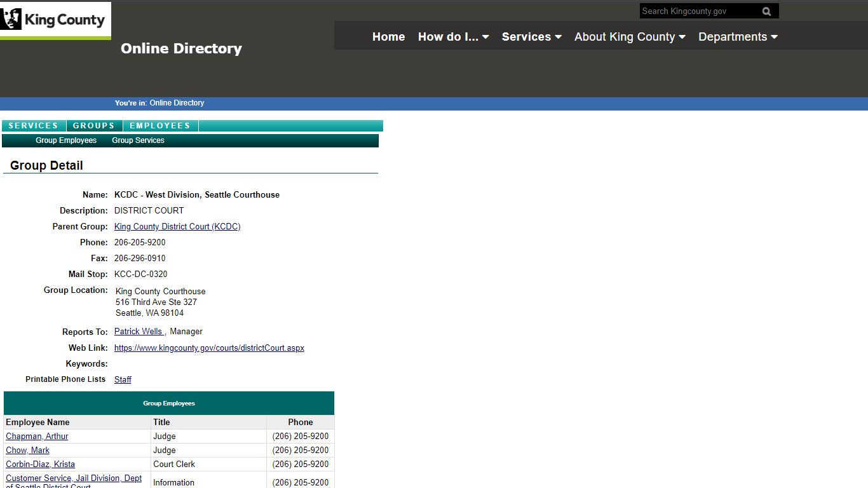Expand the Services dropdown in top navigation
This screenshot has width=868, height=488.
pyautogui.click(x=531, y=37)
